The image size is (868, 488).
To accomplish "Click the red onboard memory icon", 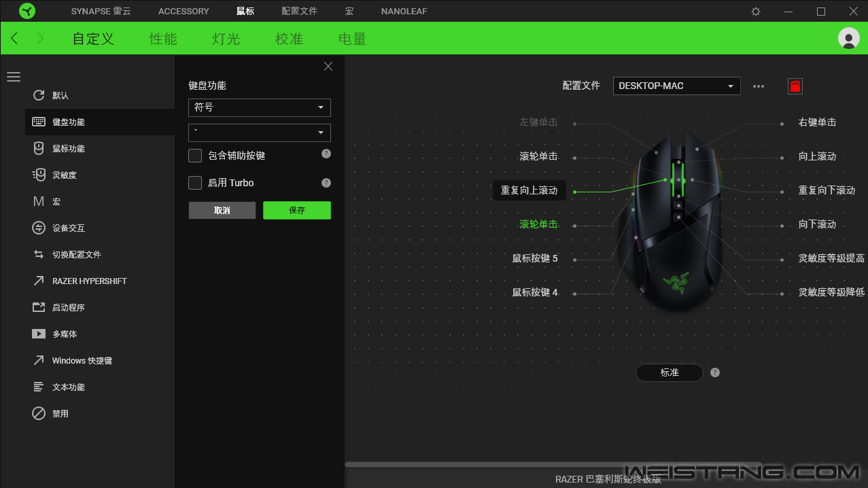I will click(x=795, y=86).
